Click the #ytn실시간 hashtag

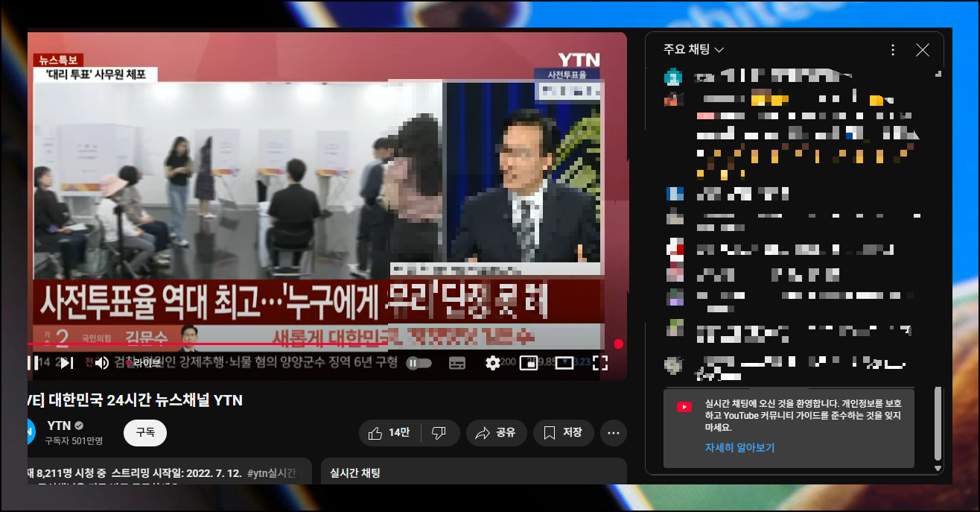272,473
